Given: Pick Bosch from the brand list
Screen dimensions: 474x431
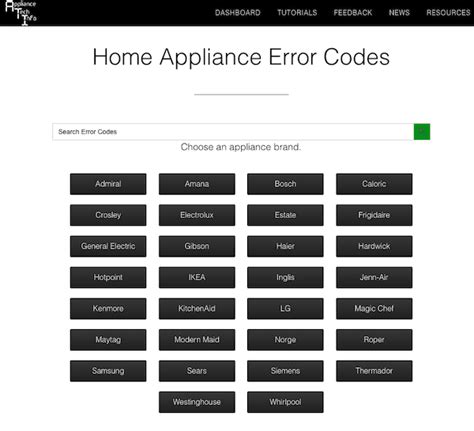Looking at the screenshot, I should (x=285, y=184).
